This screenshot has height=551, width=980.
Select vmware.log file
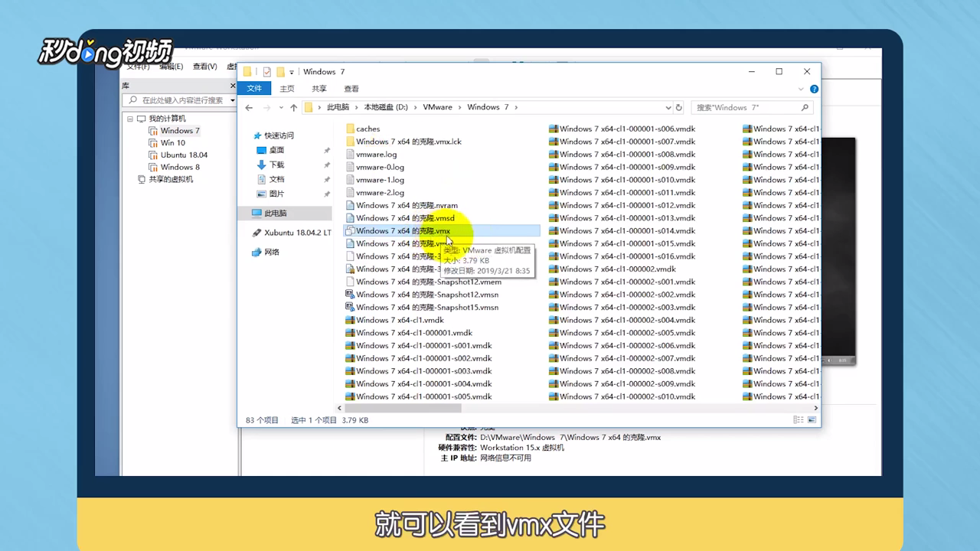pyautogui.click(x=376, y=155)
